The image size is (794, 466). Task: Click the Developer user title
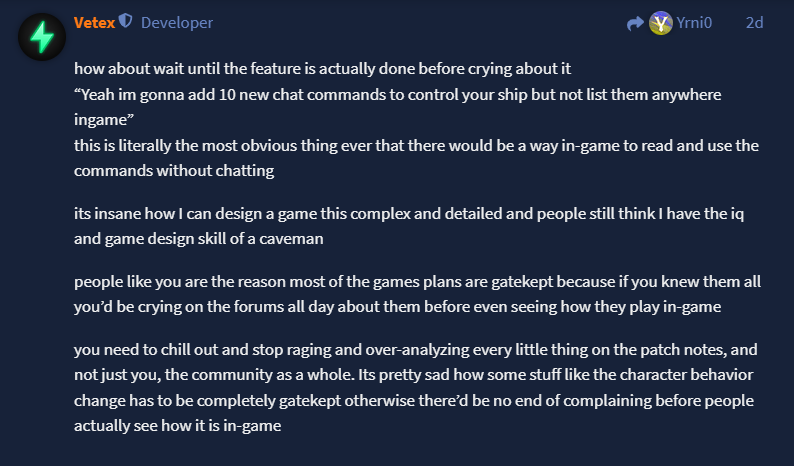tap(177, 22)
